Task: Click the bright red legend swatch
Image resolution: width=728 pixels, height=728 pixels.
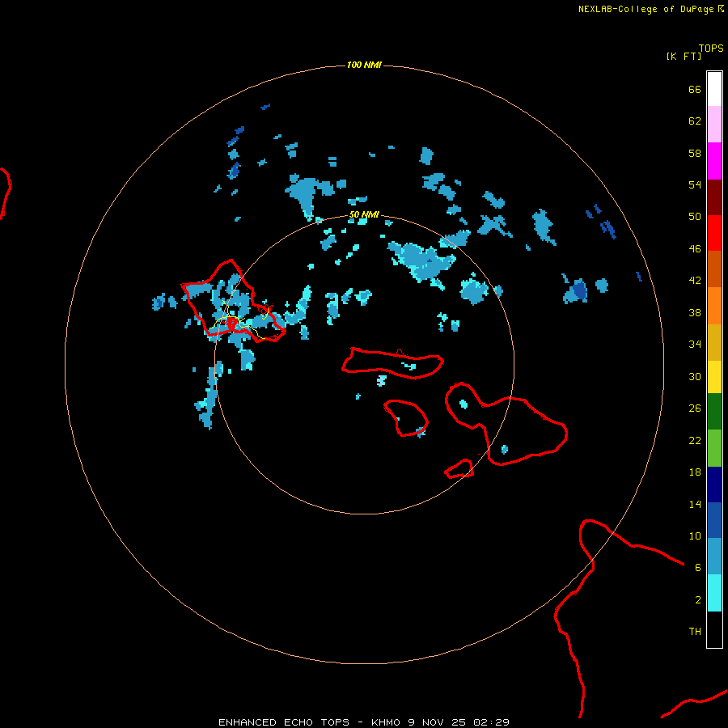Action: pos(714,233)
